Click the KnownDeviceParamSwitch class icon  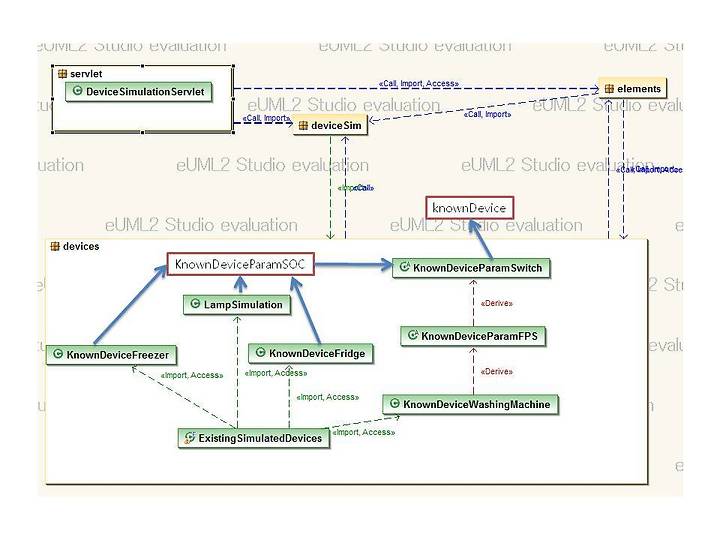[x=405, y=267]
